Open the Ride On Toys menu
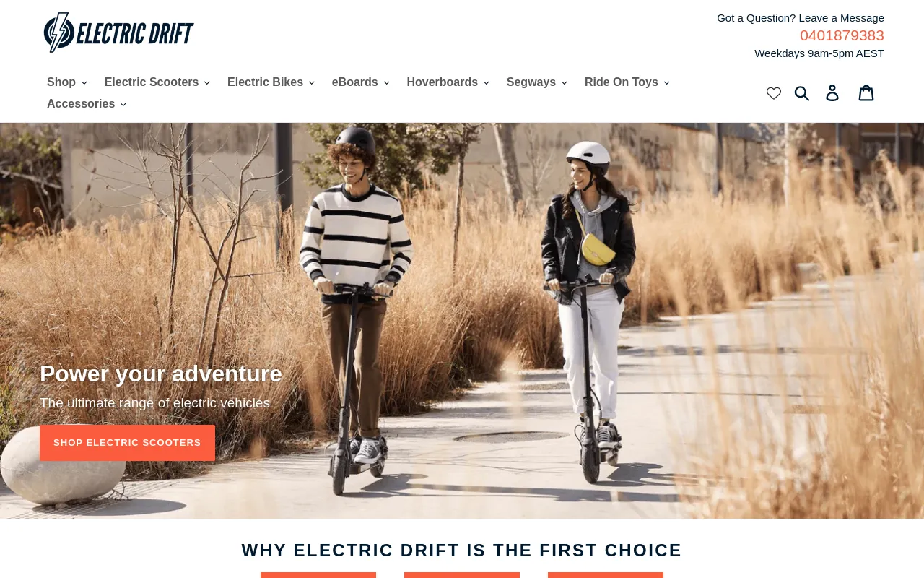This screenshot has height=578, width=924. pyautogui.click(x=627, y=82)
